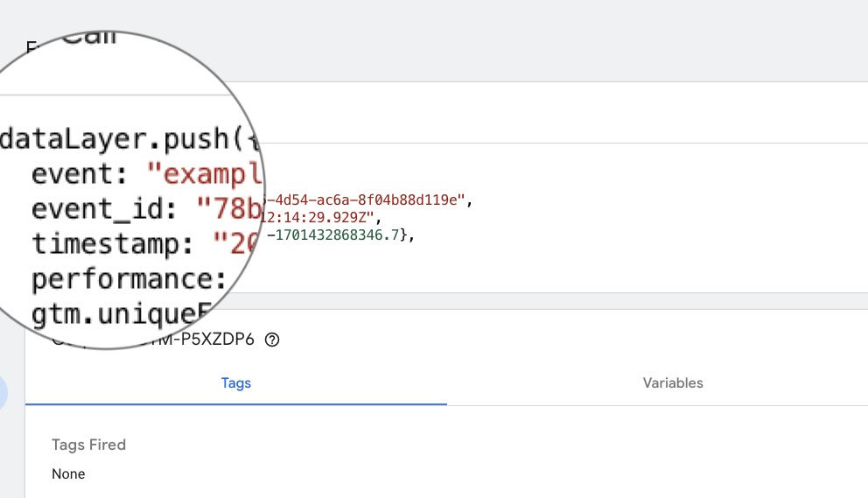The height and width of the screenshot is (498, 868).
Task: Click the "None" entry under Tags Fired
Action: 68,474
